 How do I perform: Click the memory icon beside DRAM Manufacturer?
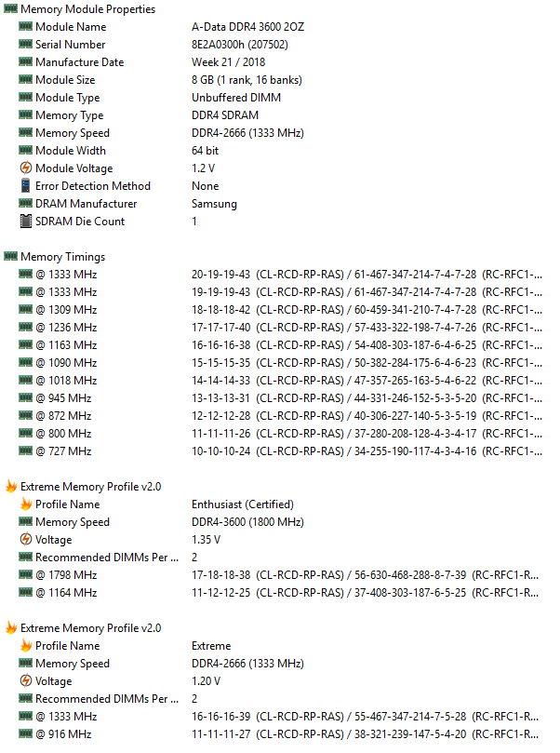click(x=25, y=203)
